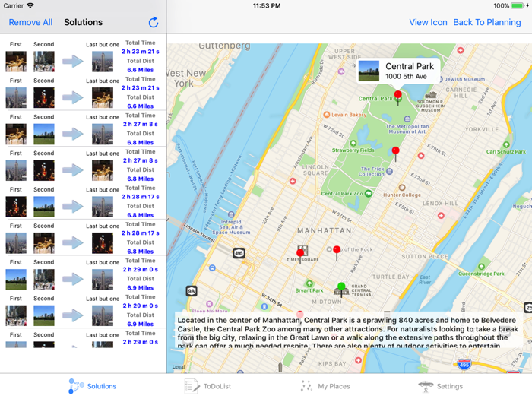The height and width of the screenshot is (399, 532).
Task: Tap the red pin near the Frick Collection
Action: (395, 152)
